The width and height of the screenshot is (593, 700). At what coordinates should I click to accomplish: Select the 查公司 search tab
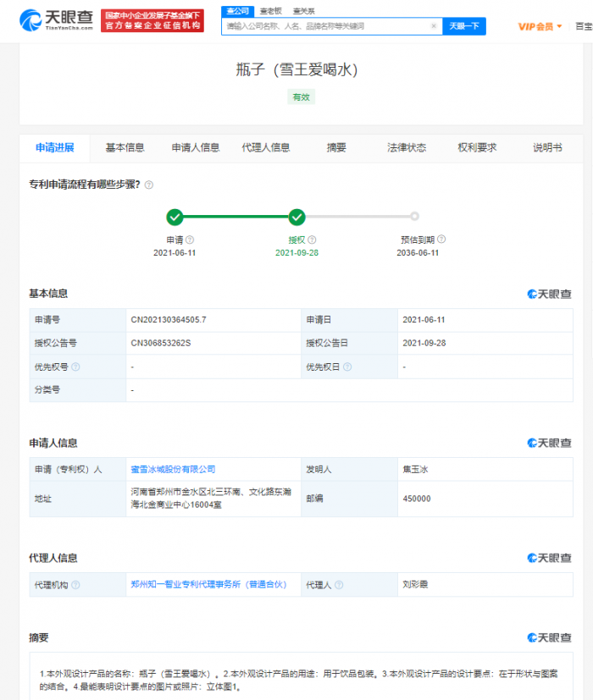coord(238,11)
